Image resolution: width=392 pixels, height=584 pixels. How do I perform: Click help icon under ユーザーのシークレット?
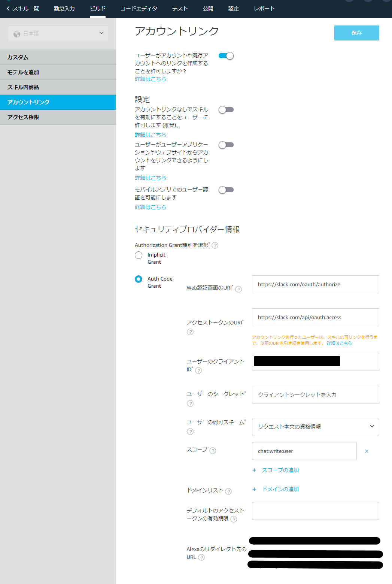190,403
